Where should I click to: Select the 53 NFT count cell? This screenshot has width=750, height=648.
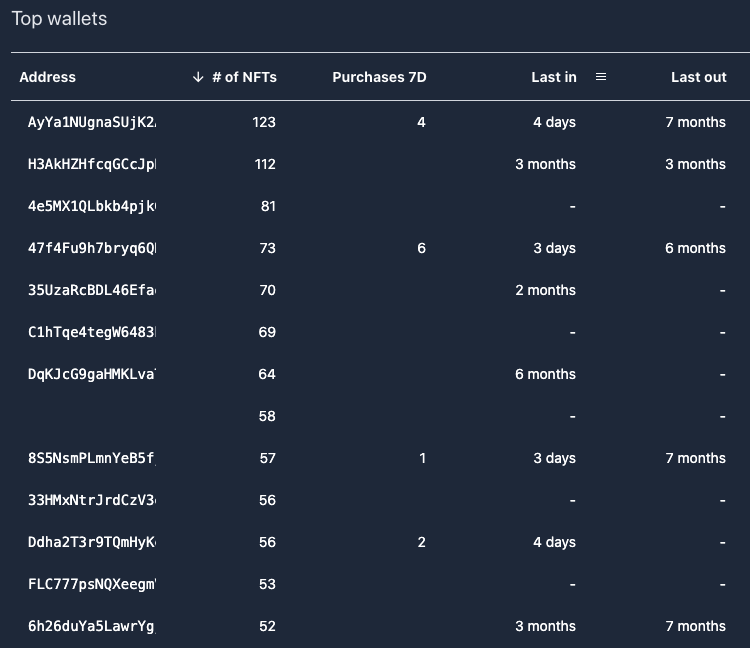coord(267,584)
